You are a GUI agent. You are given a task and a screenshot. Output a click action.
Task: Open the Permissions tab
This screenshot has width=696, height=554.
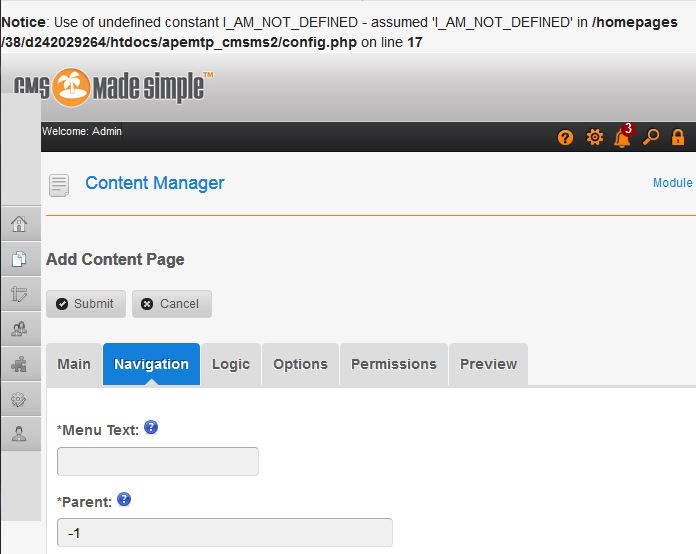coord(393,364)
